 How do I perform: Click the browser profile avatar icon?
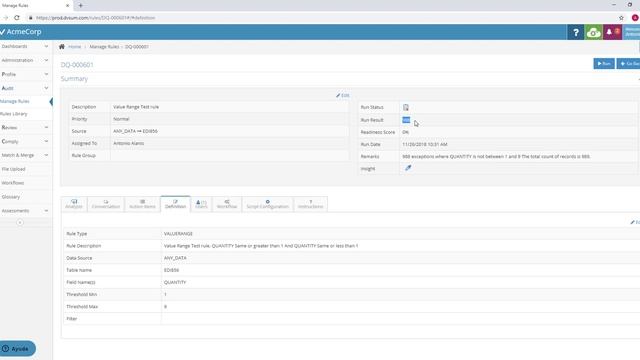tap(635, 18)
